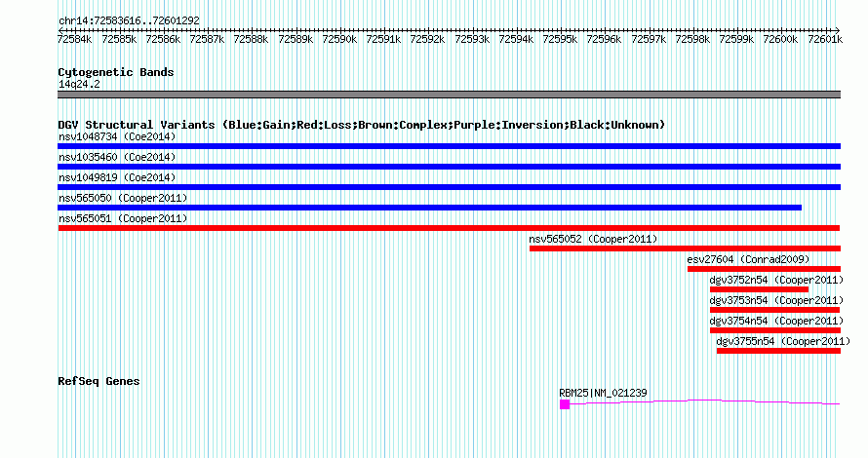This screenshot has width=868, height=458.
Task: Select the red dgv3754n54 loss bar
Action: [775, 330]
